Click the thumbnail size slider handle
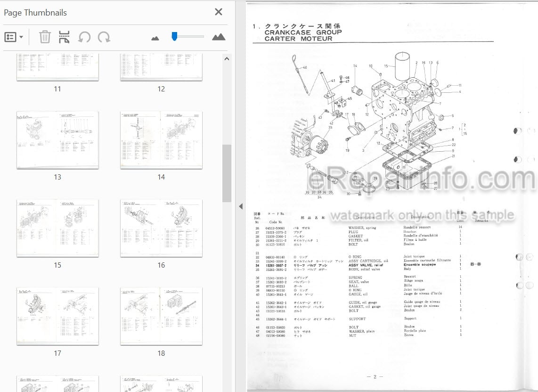This screenshot has height=392, width=538. [x=174, y=36]
